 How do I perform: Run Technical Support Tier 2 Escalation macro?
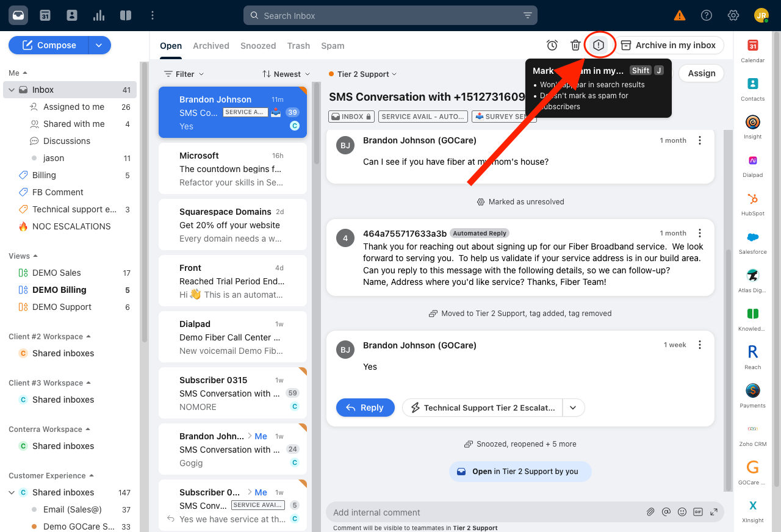tap(482, 408)
